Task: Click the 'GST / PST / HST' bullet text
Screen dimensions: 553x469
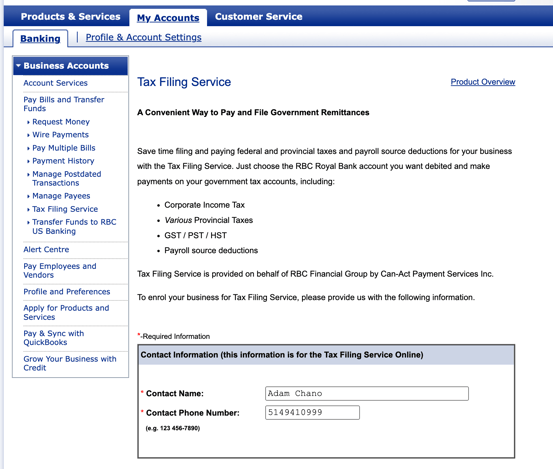Action: pyautogui.click(x=195, y=235)
